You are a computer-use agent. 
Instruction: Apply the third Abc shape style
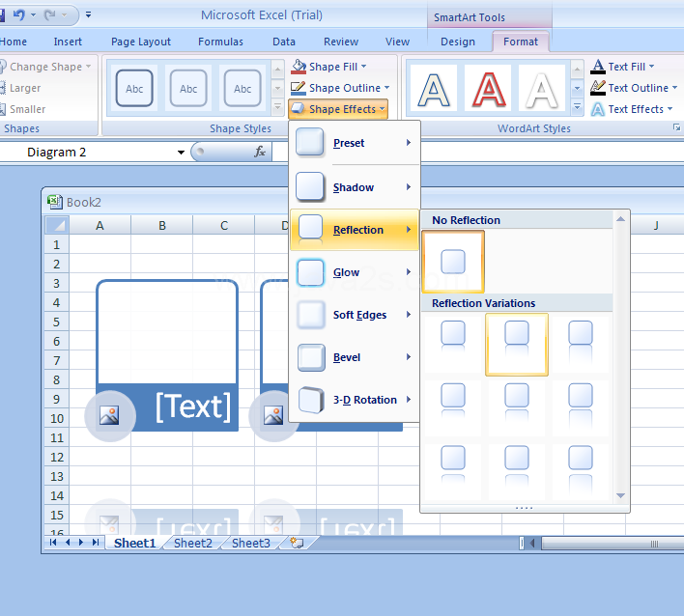(x=242, y=89)
